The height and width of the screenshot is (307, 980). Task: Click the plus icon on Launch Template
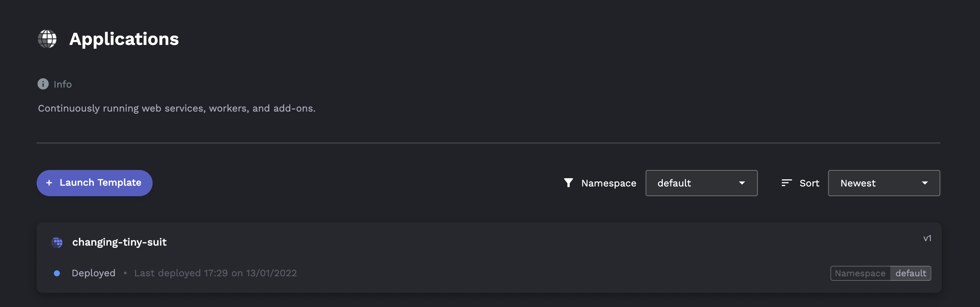49,183
